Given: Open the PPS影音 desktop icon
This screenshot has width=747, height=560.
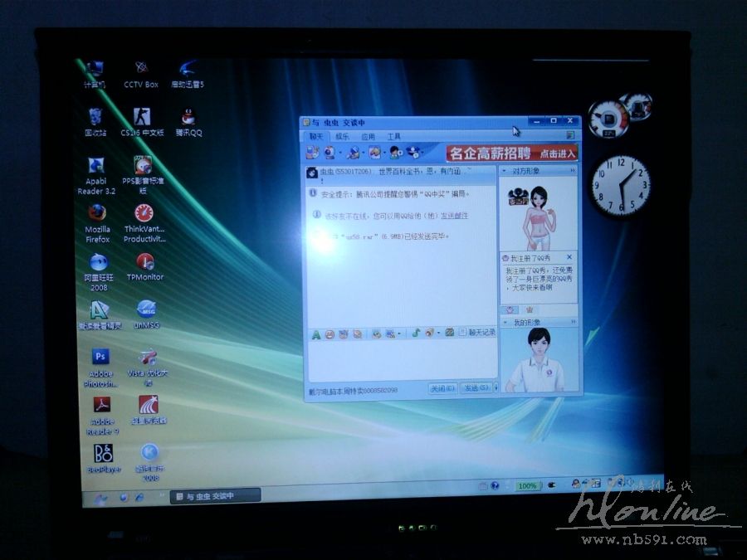Looking at the screenshot, I should tap(143, 175).
